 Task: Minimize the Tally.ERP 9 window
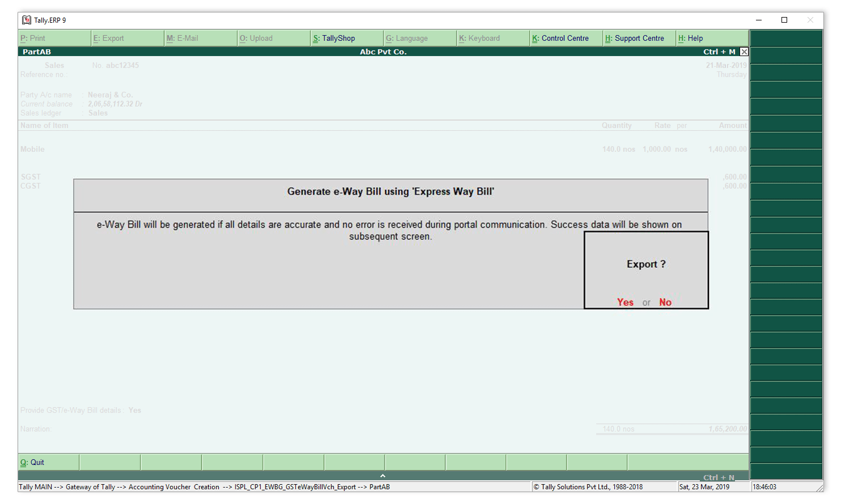[759, 20]
